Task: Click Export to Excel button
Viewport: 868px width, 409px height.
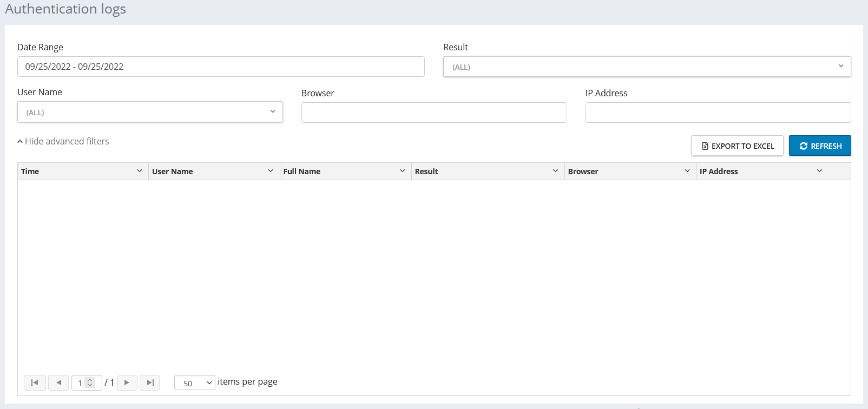Action: tap(737, 146)
